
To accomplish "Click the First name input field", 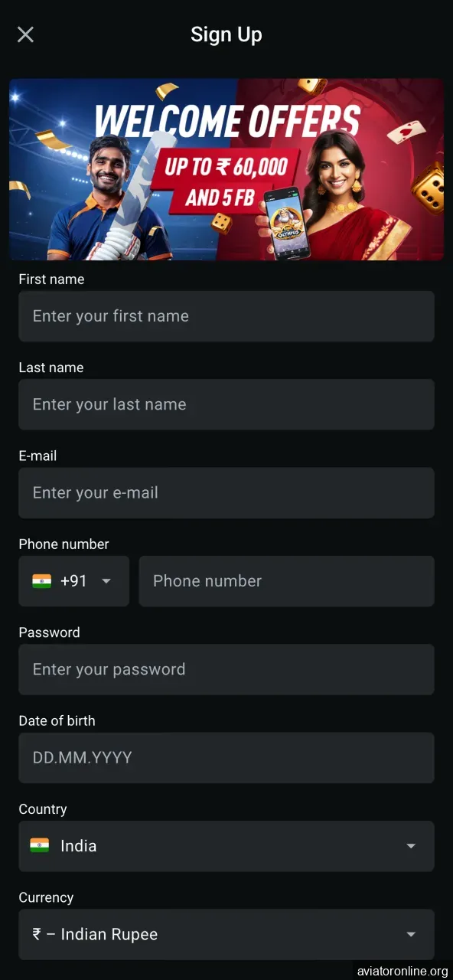I will click(x=226, y=316).
